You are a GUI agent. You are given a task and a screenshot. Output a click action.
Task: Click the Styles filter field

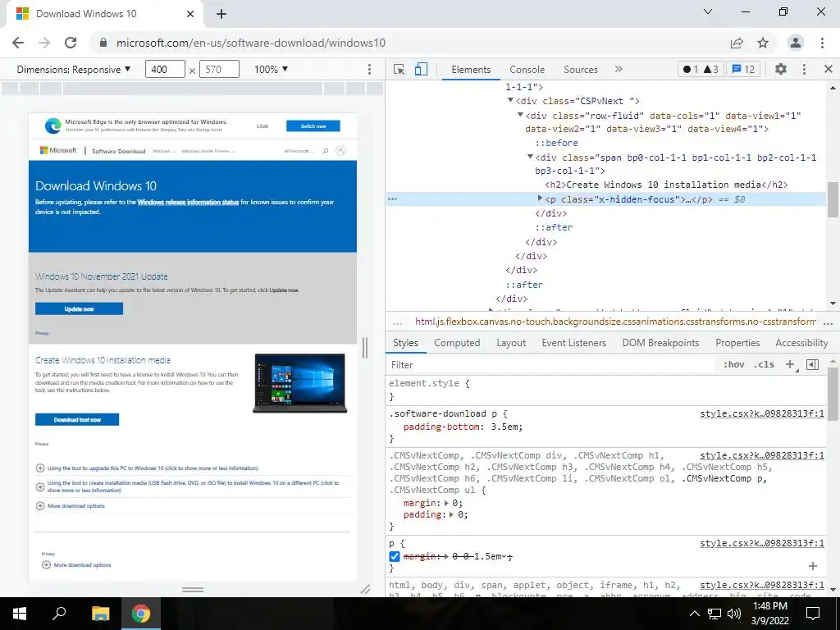click(x=552, y=365)
